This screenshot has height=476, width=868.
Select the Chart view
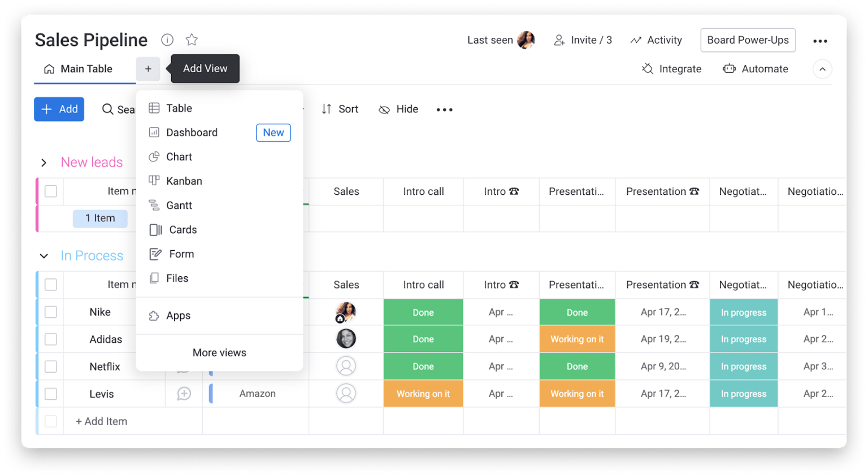click(x=179, y=156)
